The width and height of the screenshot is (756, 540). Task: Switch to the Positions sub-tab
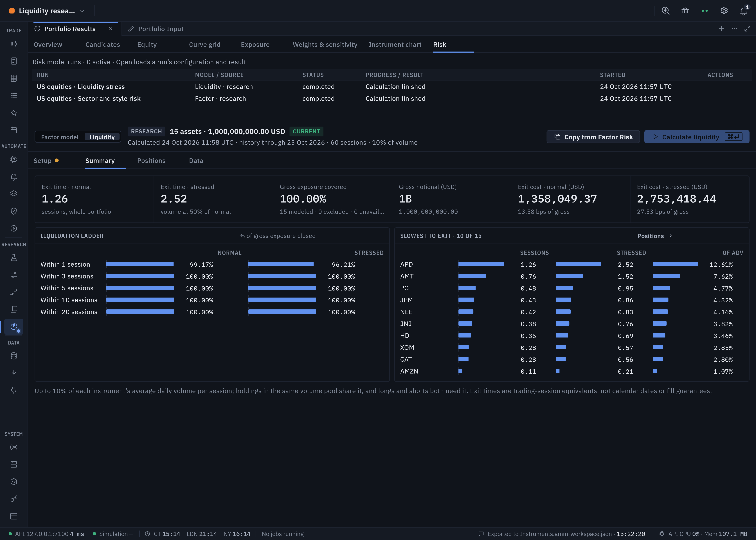pos(151,161)
